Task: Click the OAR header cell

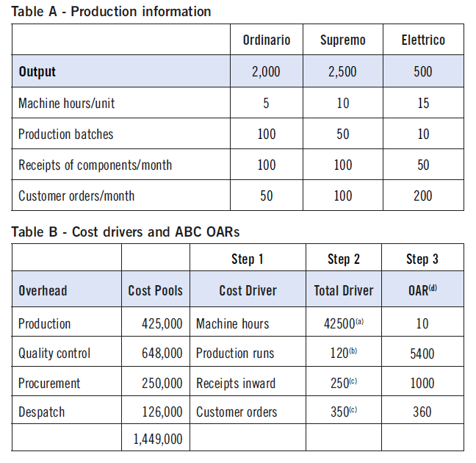Action: [x=422, y=290]
